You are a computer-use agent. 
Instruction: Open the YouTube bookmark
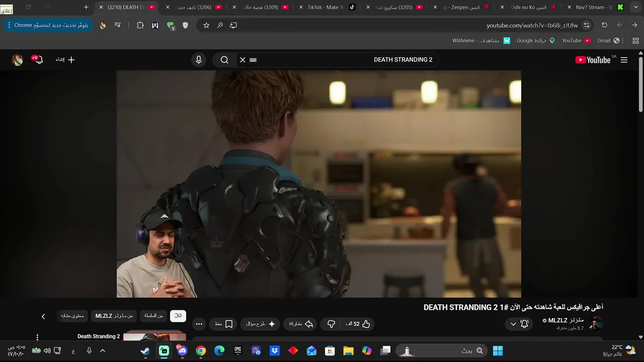(x=576, y=41)
